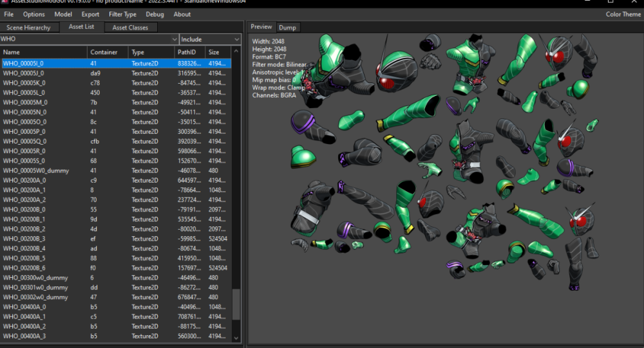The height and width of the screenshot is (348, 644).
Task: Select asset WHO_00005J_0
Action: 116,73
